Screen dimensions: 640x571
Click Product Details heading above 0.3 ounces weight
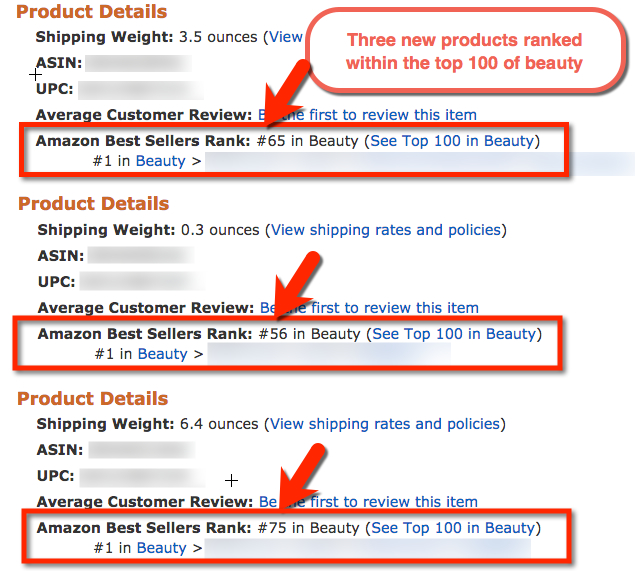(93, 204)
